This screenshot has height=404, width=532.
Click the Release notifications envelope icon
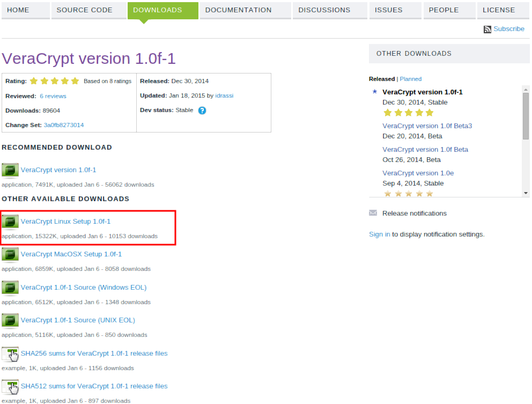coord(373,213)
